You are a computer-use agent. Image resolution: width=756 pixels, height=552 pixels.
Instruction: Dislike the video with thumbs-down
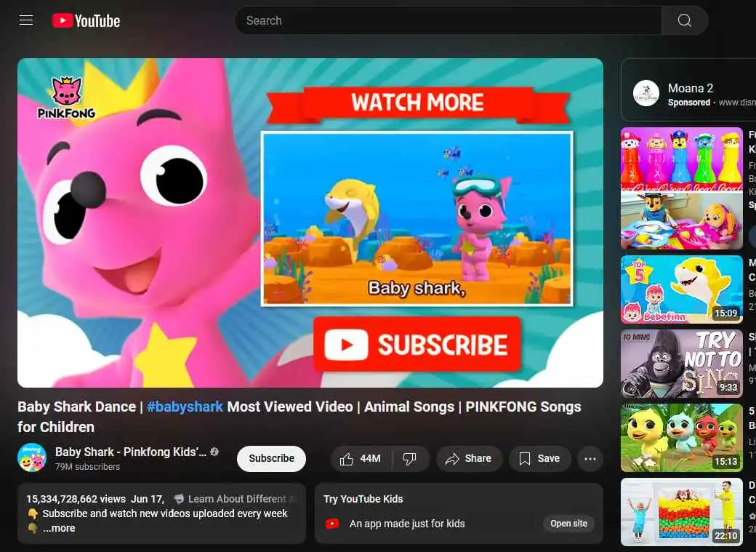410,458
